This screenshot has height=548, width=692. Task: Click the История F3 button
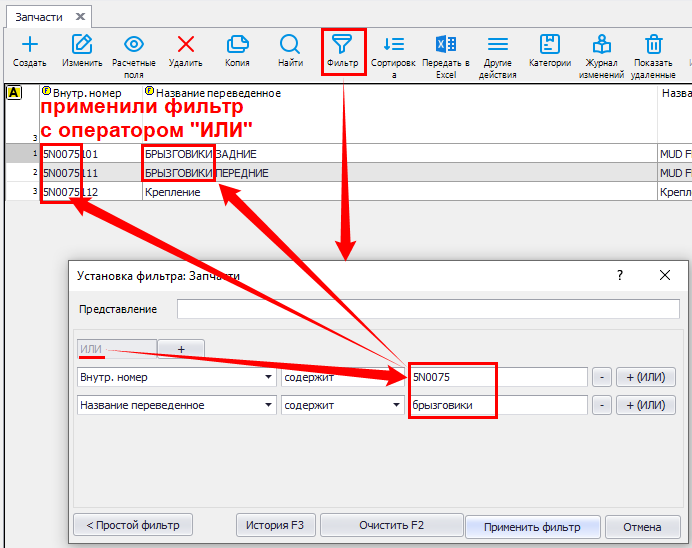click(276, 525)
